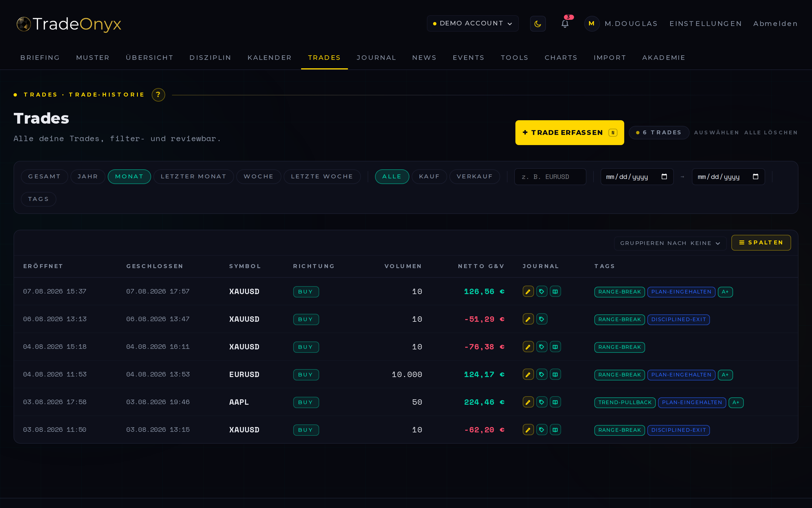Screen dimensions: 812x508
Task: Sort by NETTO G&V column header
Action: click(x=481, y=266)
